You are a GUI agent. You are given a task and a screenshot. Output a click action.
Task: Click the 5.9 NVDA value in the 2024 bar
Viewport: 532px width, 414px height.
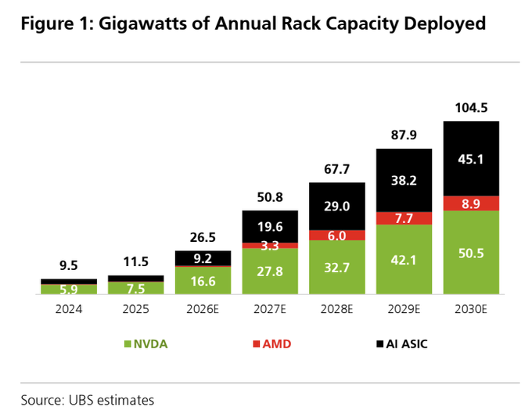click(x=69, y=290)
